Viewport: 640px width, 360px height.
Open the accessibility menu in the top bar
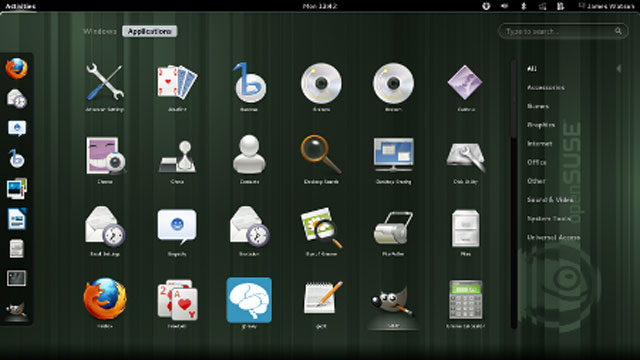(486, 6)
